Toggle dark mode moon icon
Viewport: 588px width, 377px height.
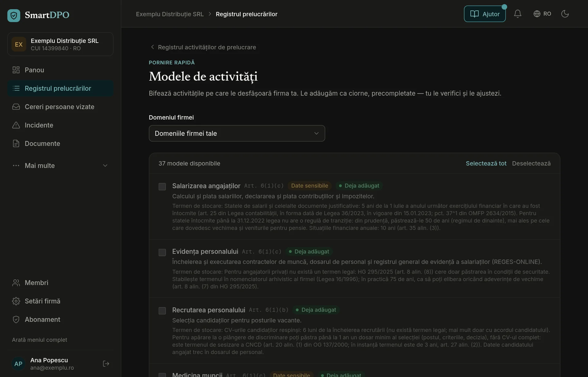coord(565,14)
